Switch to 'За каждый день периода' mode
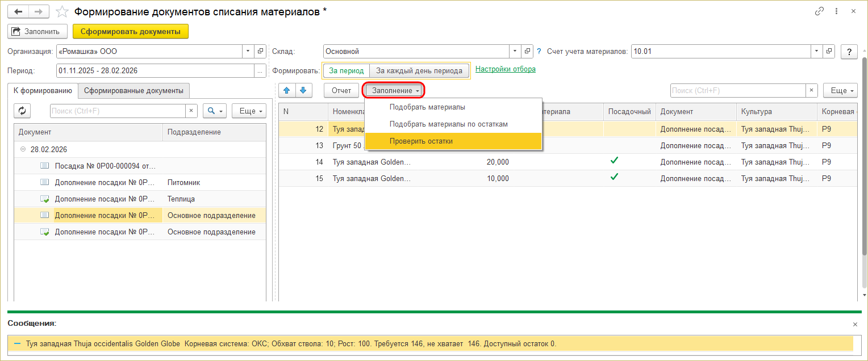This screenshot has width=868, height=361. (x=420, y=70)
